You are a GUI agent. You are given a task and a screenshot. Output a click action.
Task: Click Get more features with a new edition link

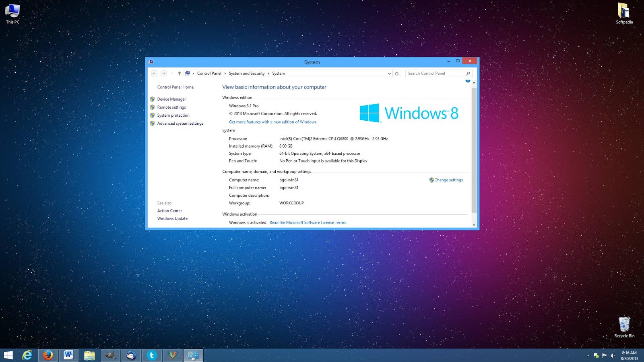(x=272, y=122)
